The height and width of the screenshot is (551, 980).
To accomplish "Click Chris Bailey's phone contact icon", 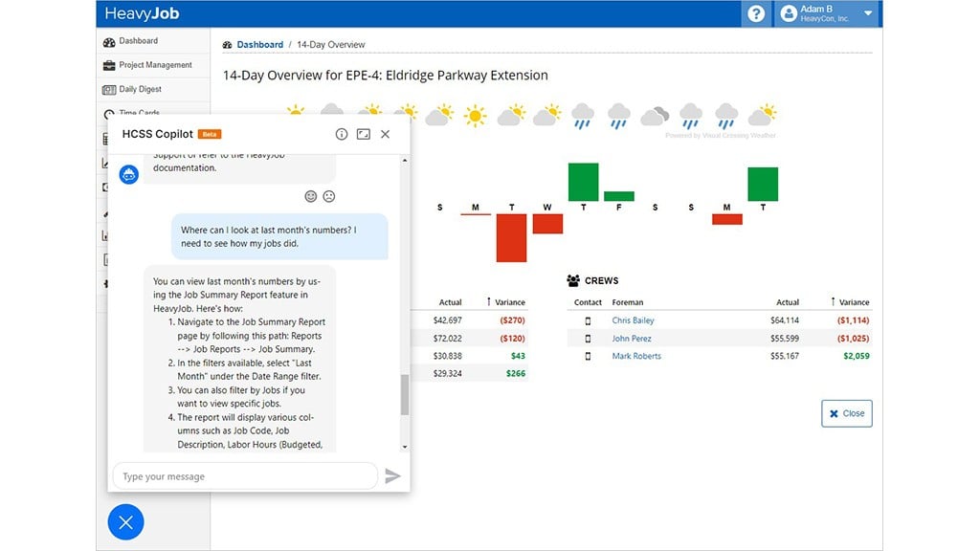I will (x=588, y=320).
